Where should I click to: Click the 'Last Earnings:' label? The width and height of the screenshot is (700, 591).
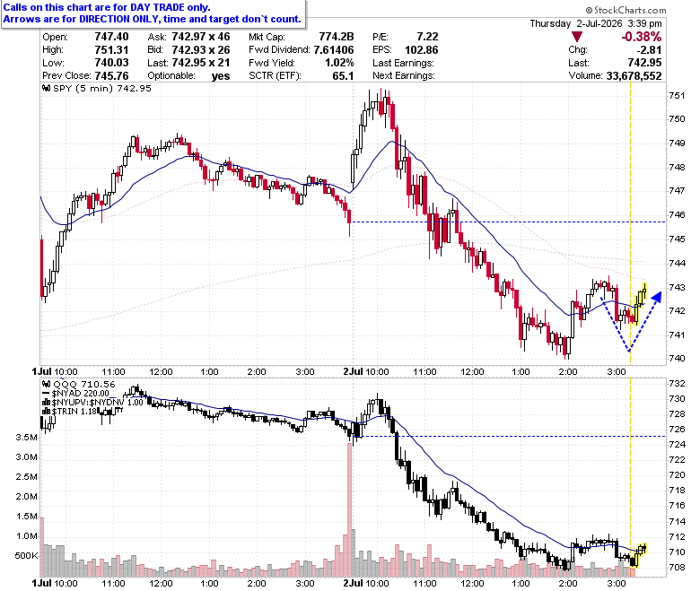[403, 63]
